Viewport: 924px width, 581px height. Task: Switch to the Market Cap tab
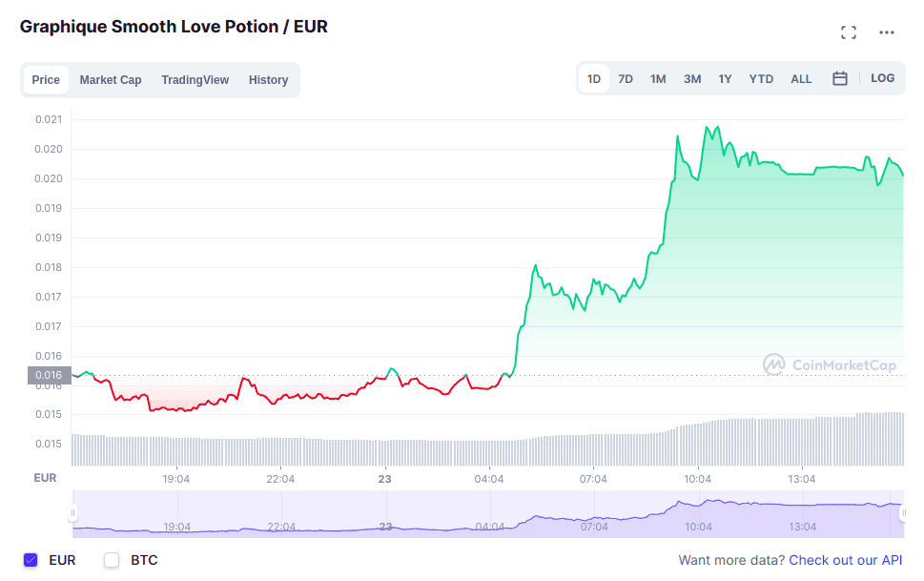[111, 80]
